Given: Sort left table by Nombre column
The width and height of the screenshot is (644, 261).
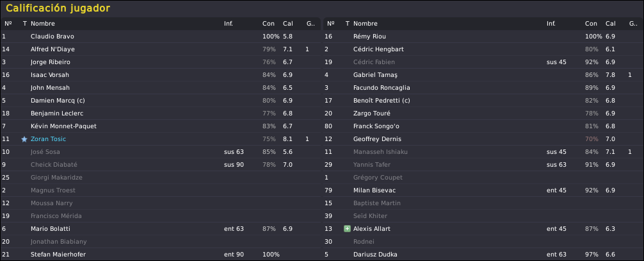Looking at the screenshot, I should coord(43,24).
